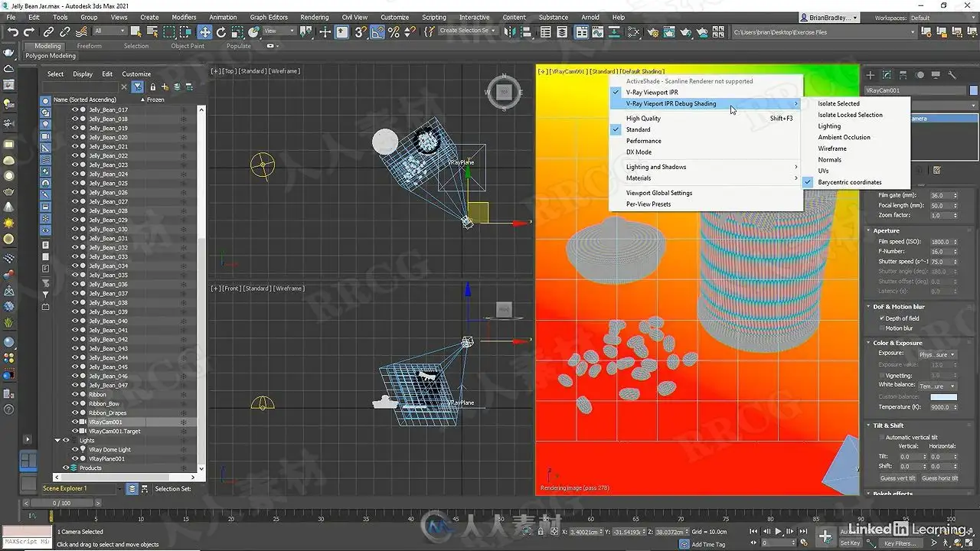Hide Jelly_Bean_017 with its eye icon

point(75,109)
